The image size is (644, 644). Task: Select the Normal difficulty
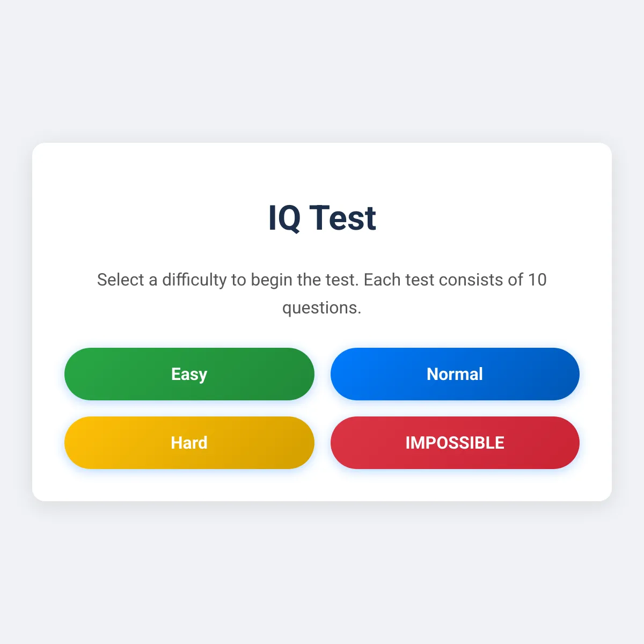(x=455, y=374)
